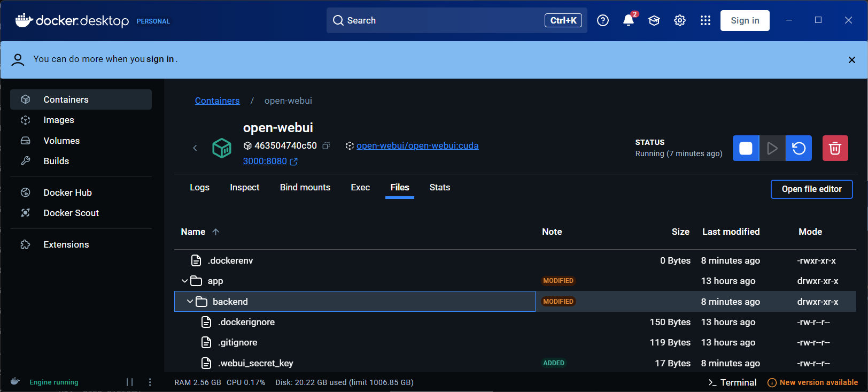Screen dimensions: 868x392
Task: Click the user avatar icon in banner
Action: click(x=18, y=59)
